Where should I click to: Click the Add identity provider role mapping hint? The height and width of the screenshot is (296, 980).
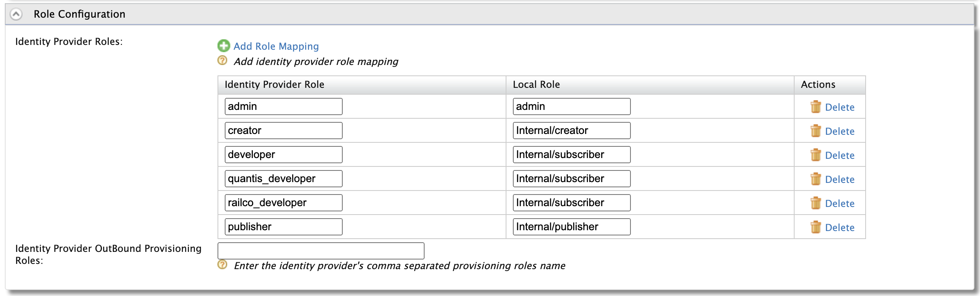click(x=316, y=61)
